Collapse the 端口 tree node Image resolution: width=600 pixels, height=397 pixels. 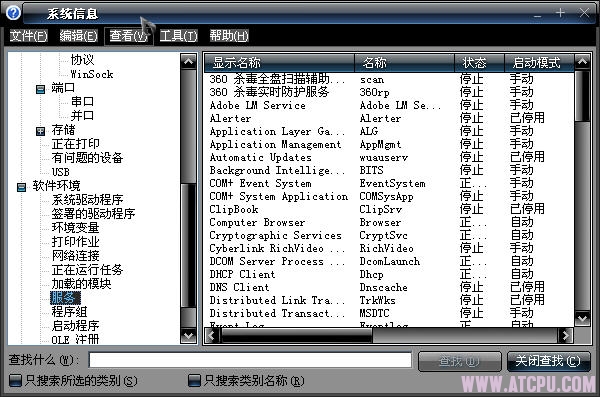tap(40, 89)
